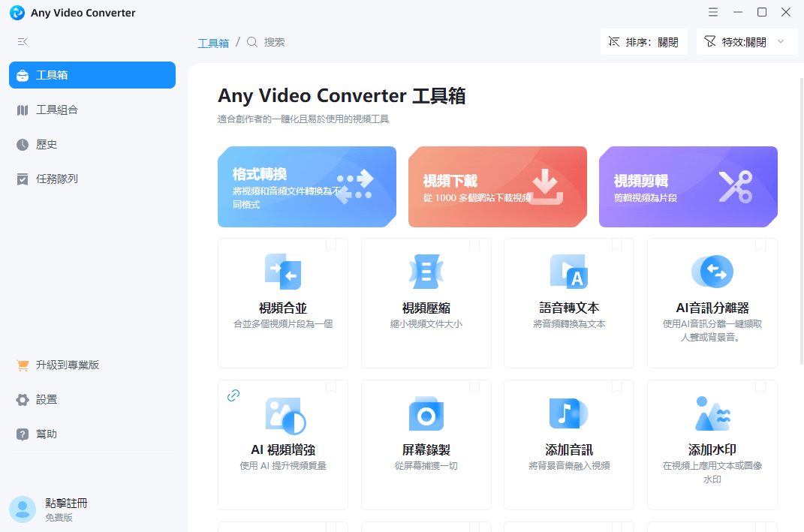Collapse the sidebar with the toggle icon
The height and width of the screenshot is (532, 804).
click(x=22, y=41)
